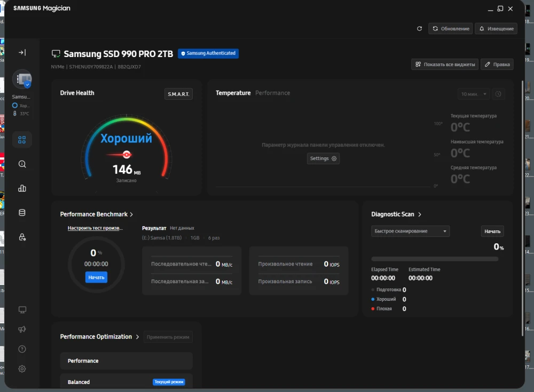The width and height of the screenshot is (534, 392).
Task: Click the megaphone announcements icon in sidebar
Action: [22, 330]
